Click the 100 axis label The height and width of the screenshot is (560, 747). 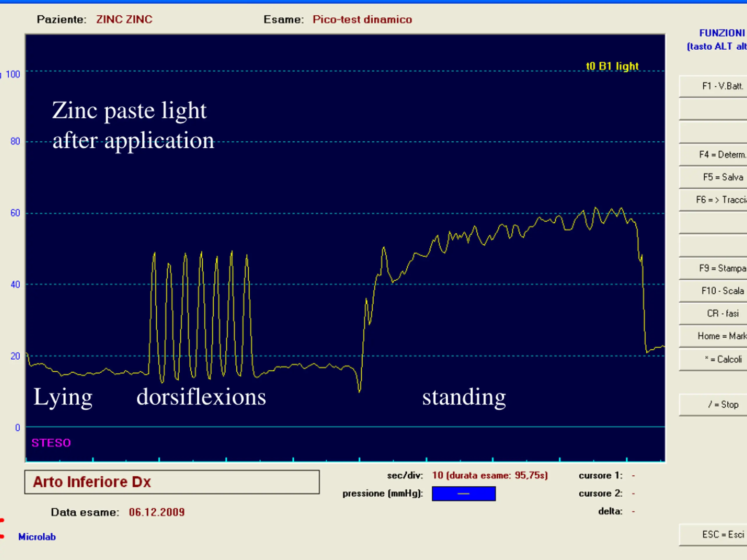pyautogui.click(x=13, y=74)
